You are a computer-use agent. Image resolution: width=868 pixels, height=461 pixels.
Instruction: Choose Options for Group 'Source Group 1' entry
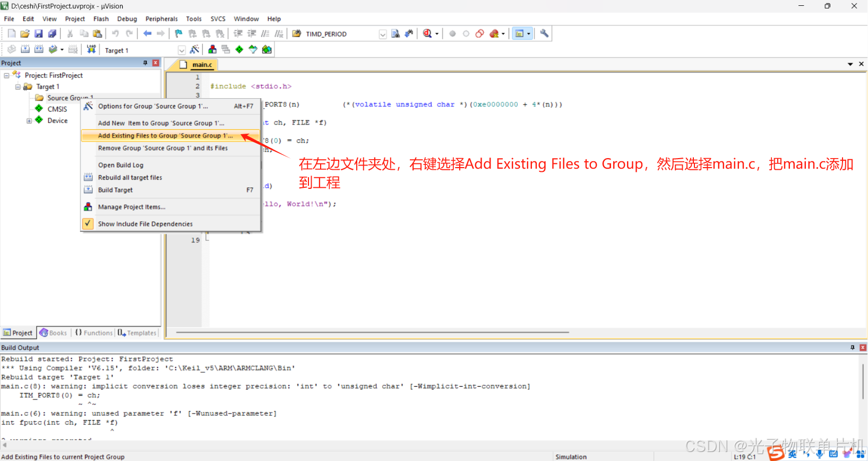[170, 106]
